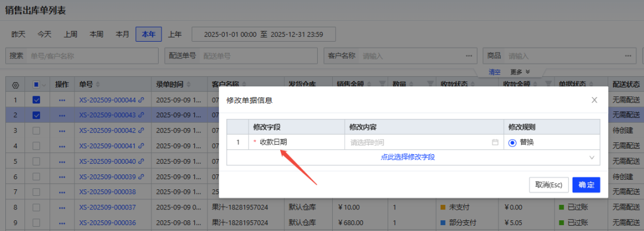This screenshot has width=644, height=231.
Task: Open actions menu for row XS-202509-000042
Action: (x=62, y=130)
